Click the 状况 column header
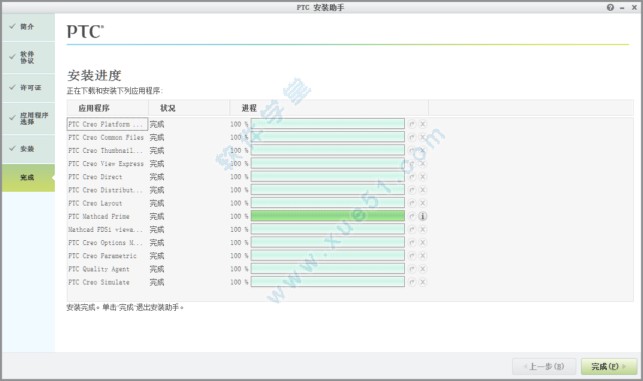This screenshot has width=643, height=381. 168,108
